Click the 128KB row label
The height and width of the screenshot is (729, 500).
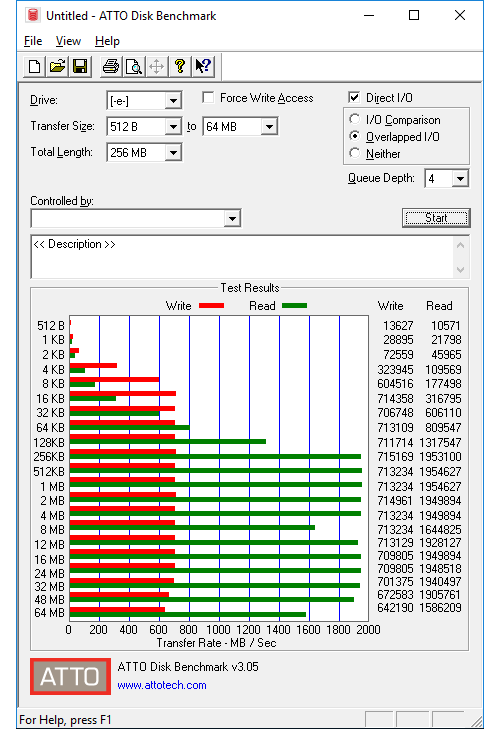(49, 442)
